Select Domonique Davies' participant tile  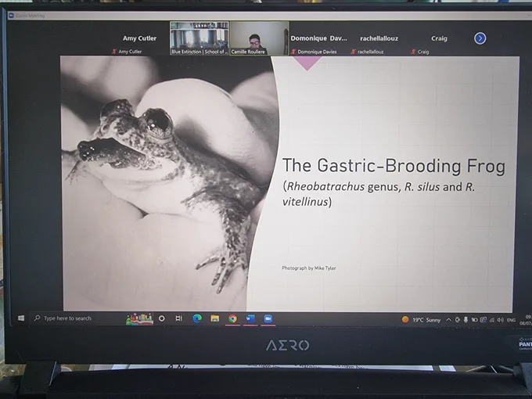click(x=319, y=38)
